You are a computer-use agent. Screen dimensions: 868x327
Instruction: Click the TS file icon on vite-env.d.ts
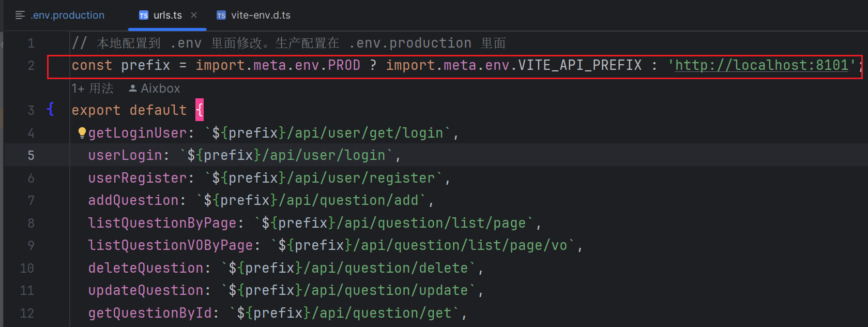[221, 16]
